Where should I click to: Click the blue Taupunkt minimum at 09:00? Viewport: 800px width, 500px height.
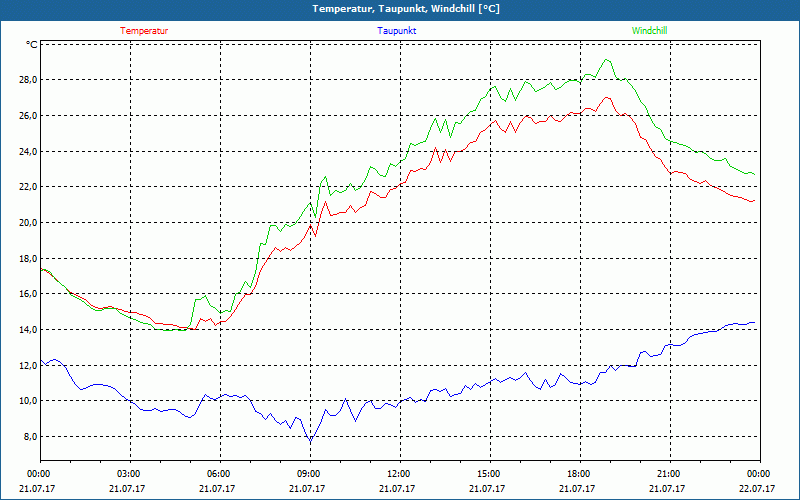(x=310, y=441)
